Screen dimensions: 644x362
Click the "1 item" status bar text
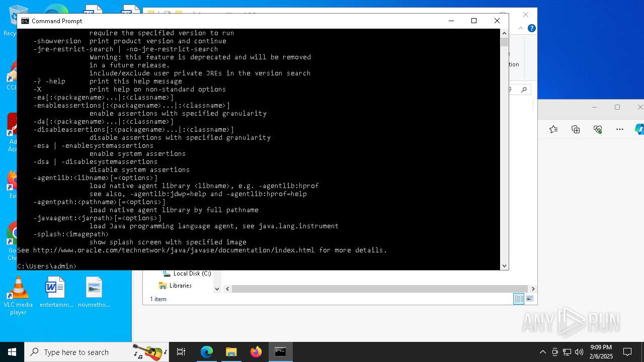[x=158, y=299]
